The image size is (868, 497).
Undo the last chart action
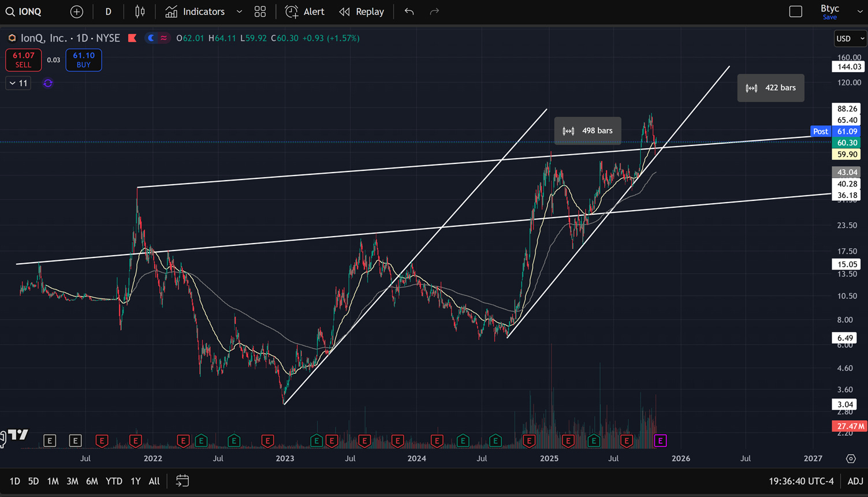[x=409, y=12]
